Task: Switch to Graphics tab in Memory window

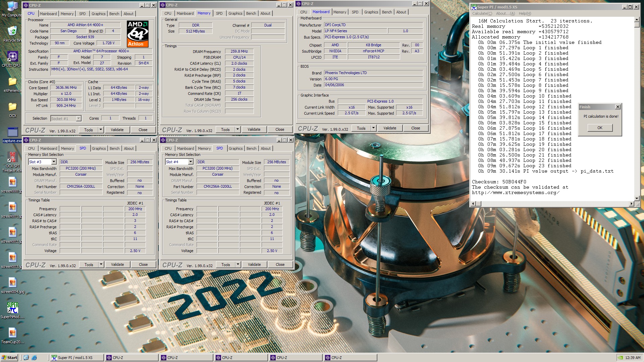Action: coord(235,13)
